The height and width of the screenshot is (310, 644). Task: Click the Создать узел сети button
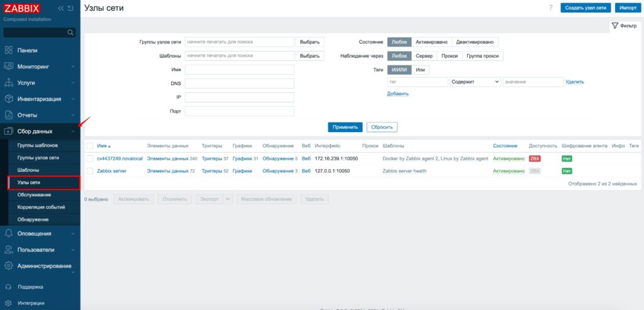[586, 8]
